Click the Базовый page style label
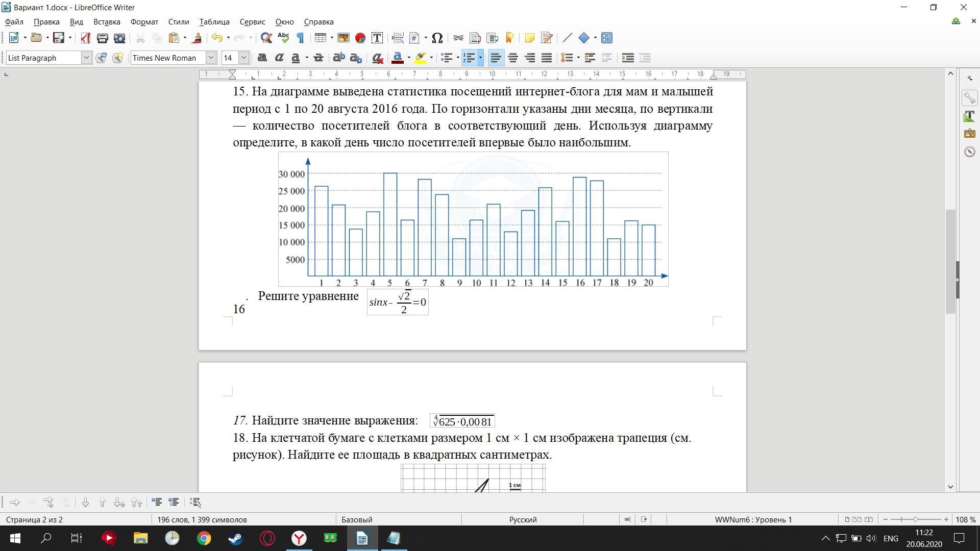The height and width of the screenshot is (551, 980). [356, 519]
